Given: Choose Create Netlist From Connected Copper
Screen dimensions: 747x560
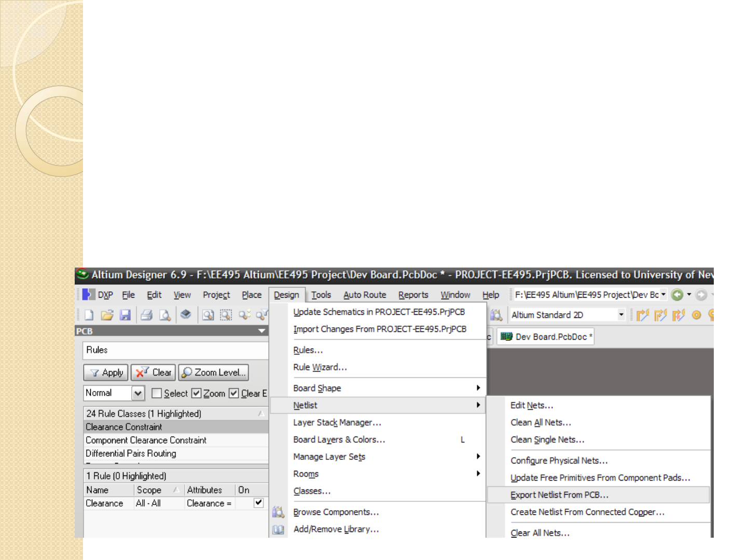Looking at the screenshot, I should (x=599, y=512).
